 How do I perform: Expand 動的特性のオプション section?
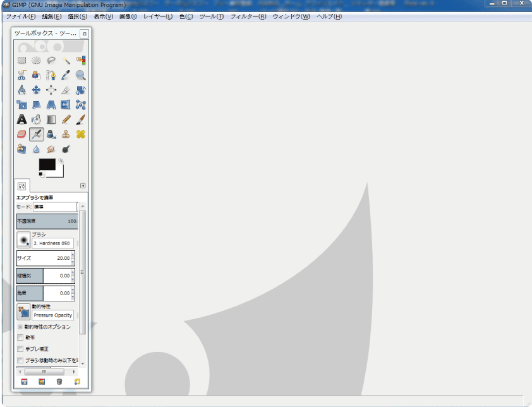[20, 327]
